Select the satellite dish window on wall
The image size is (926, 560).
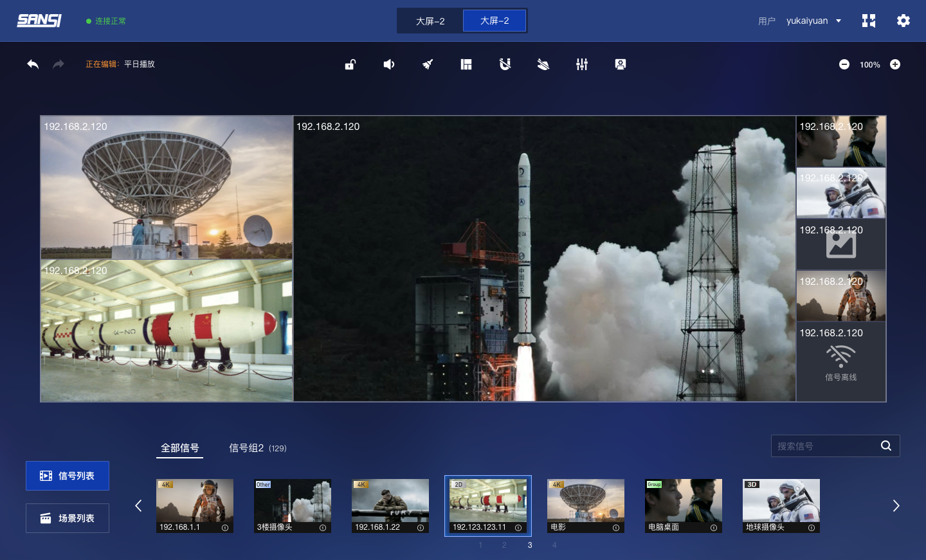click(x=167, y=187)
